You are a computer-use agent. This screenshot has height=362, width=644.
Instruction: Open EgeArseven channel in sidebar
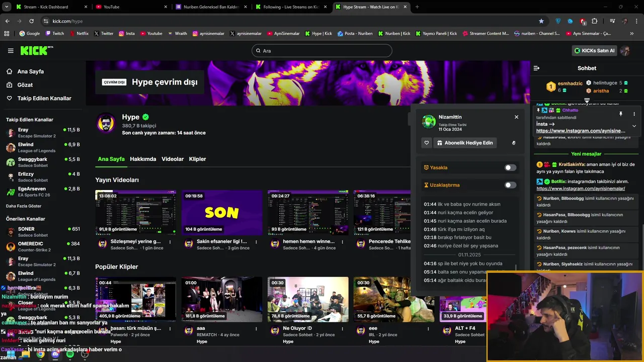43,192
